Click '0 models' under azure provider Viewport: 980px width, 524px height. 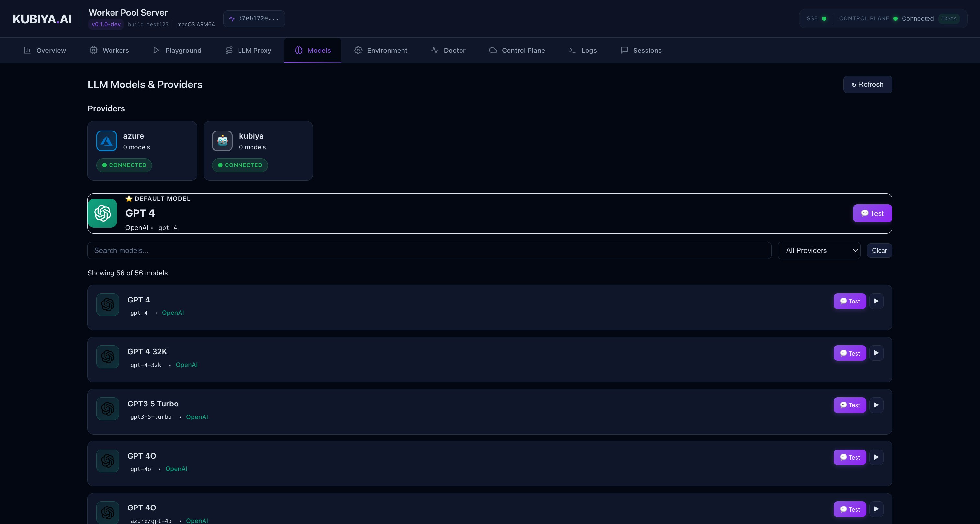(136, 147)
